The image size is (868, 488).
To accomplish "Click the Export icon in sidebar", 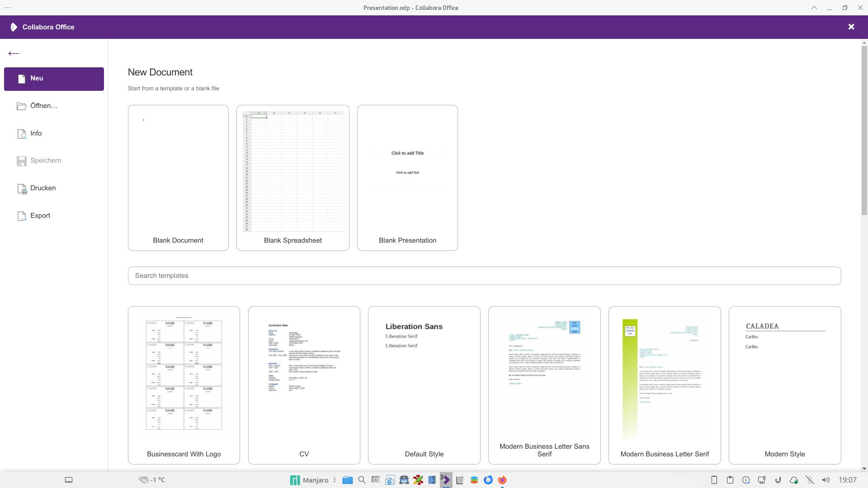I will click(x=22, y=216).
